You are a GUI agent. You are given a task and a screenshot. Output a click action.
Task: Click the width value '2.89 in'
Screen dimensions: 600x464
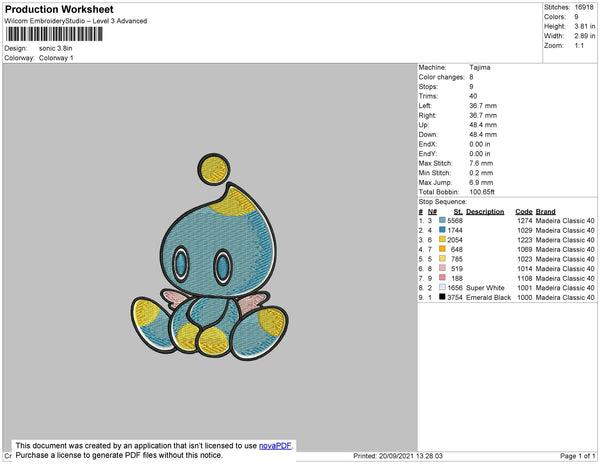coord(585,36)
